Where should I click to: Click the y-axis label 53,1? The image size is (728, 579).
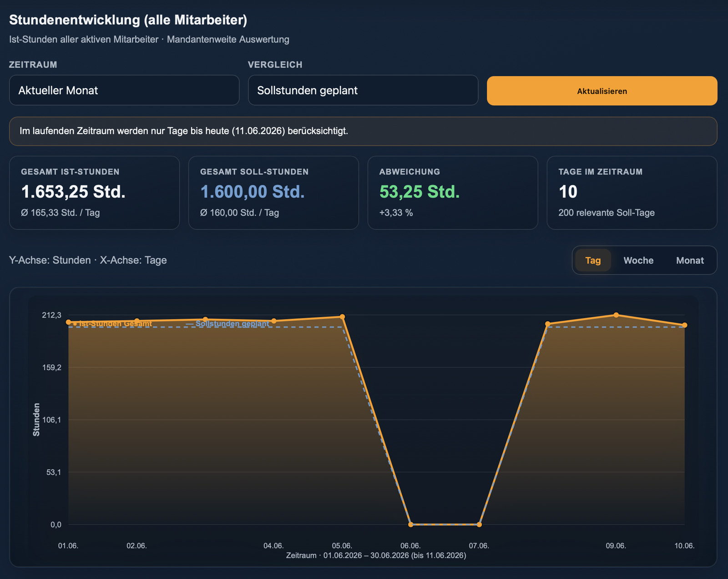pos(54,472)
